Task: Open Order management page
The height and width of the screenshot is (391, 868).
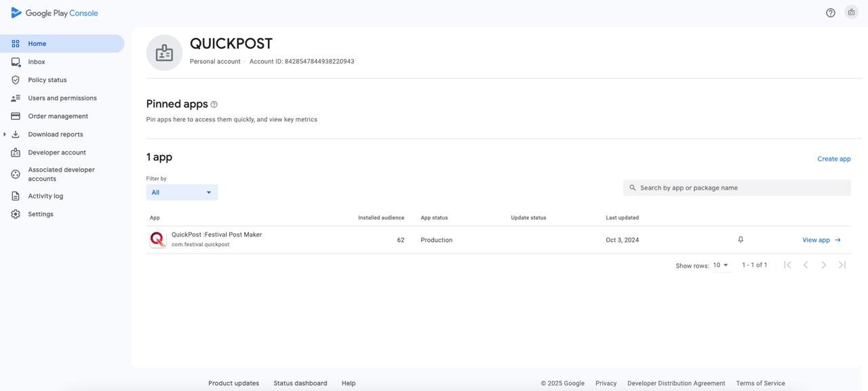Action: [58, 117]
